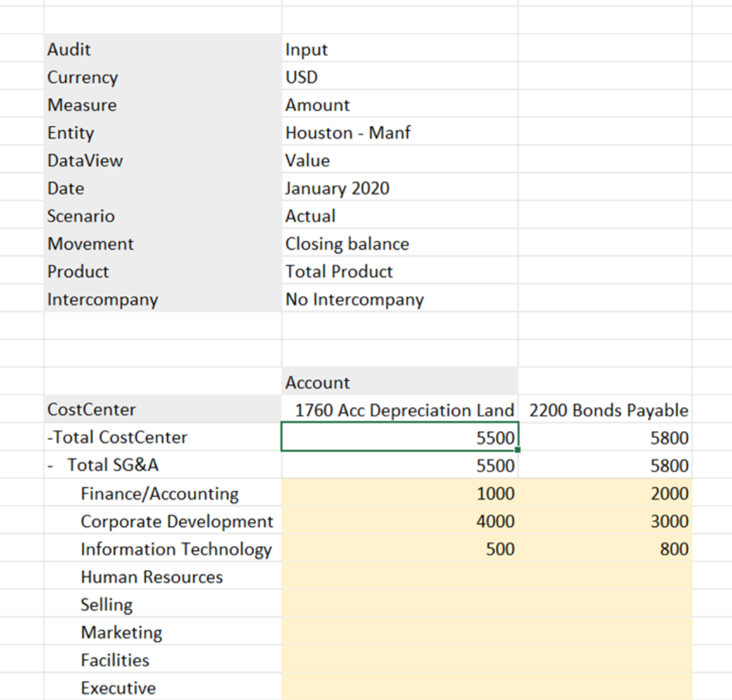
Task: Select the Input value cell
Action: click(x=399, y=48)
